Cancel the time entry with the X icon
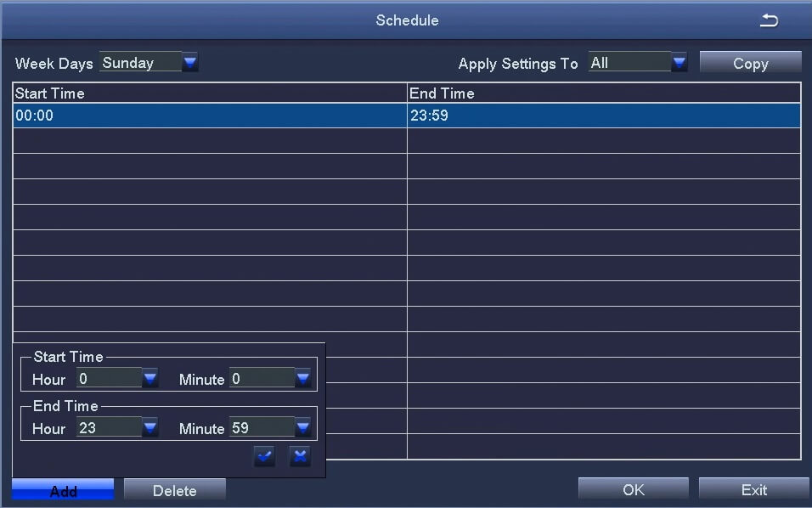Image resolution: width=812 pixels, height=508 pixels. coord(300,456)
